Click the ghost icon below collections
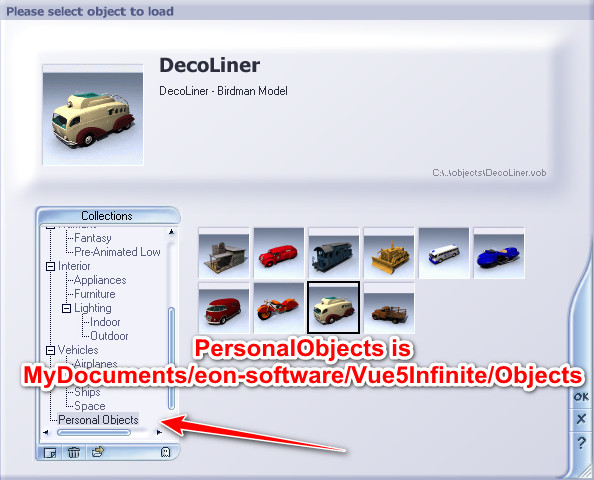 click(x=165, y=452)
